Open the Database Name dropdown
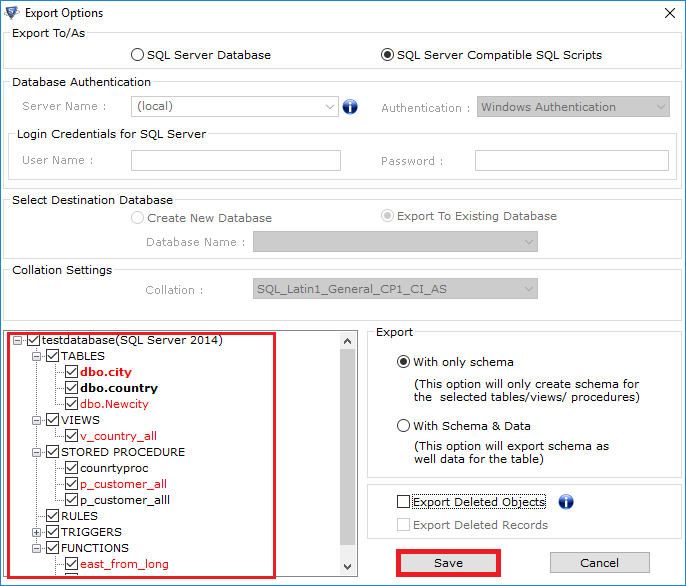Screen dimensions: 686x586 (x=528, y=242)
